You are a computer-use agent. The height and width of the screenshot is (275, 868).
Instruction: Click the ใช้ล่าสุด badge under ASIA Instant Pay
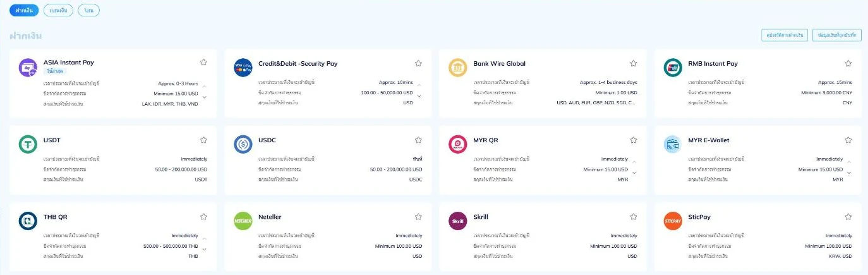pos(55,71)
